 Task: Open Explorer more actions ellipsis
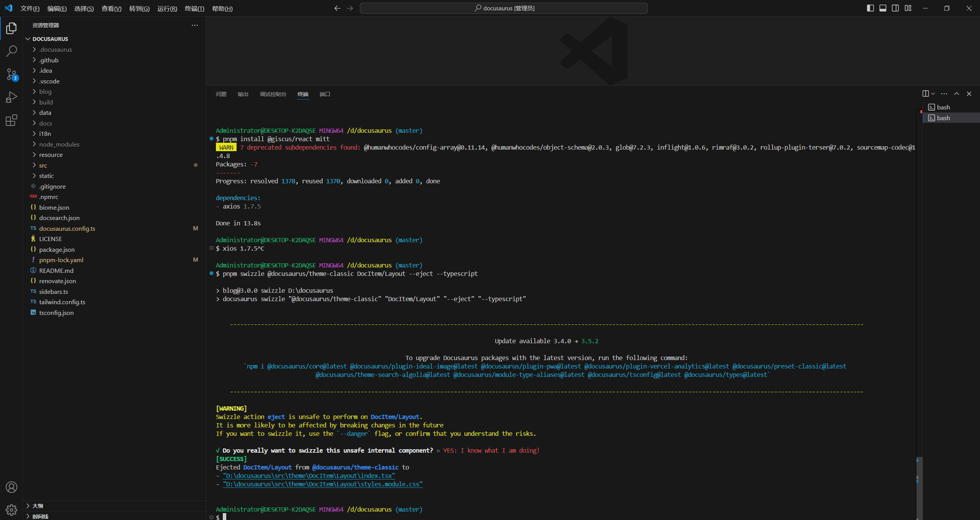(195, 25)
